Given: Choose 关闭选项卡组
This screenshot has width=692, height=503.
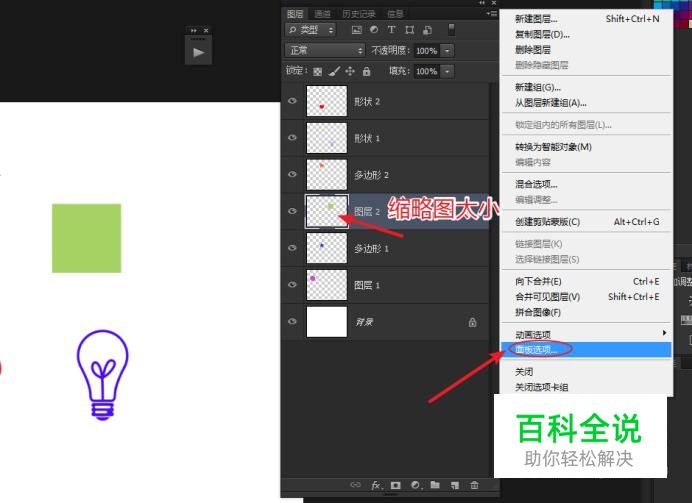Looking at the screenshot, I should tap(586, 387).
